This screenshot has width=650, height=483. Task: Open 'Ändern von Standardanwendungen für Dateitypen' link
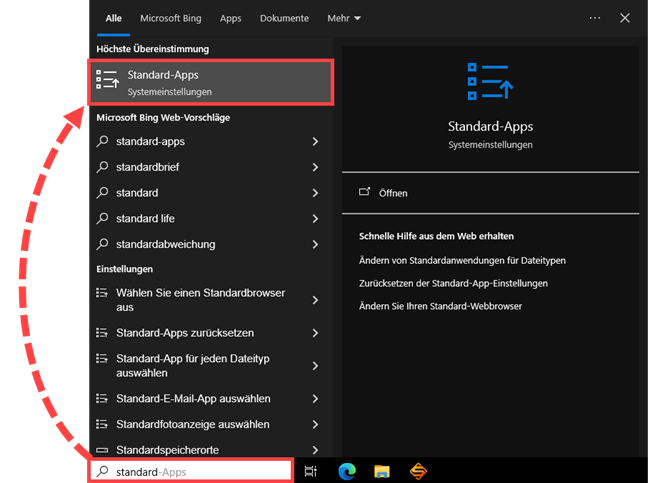[x=462, y=260]
